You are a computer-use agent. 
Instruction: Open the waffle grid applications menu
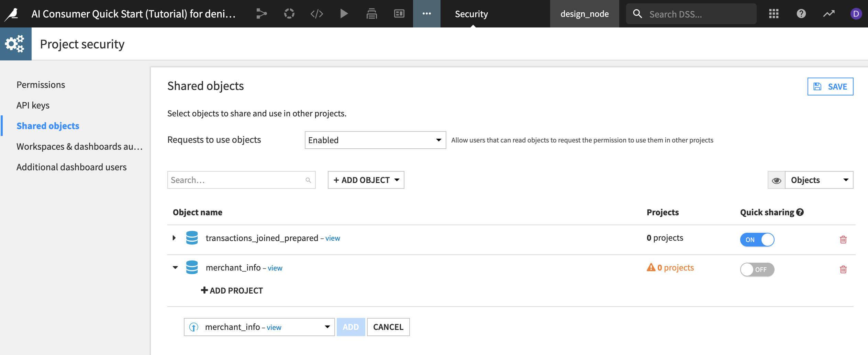point(774,14)
